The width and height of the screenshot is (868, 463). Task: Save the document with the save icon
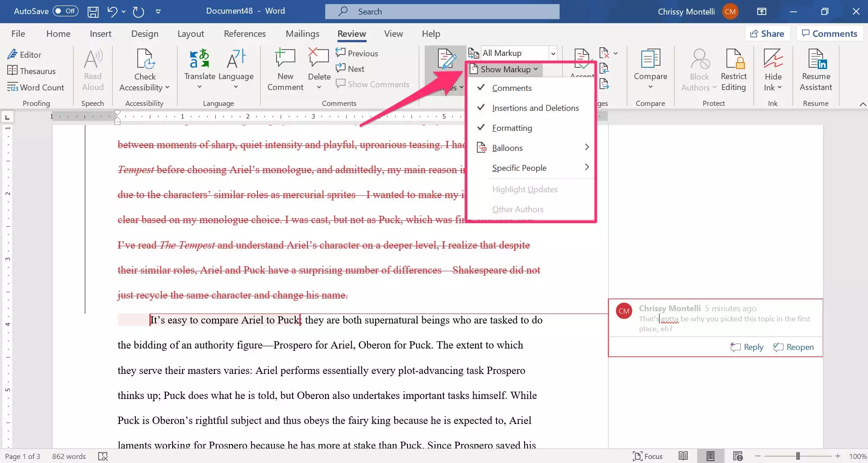93,11
